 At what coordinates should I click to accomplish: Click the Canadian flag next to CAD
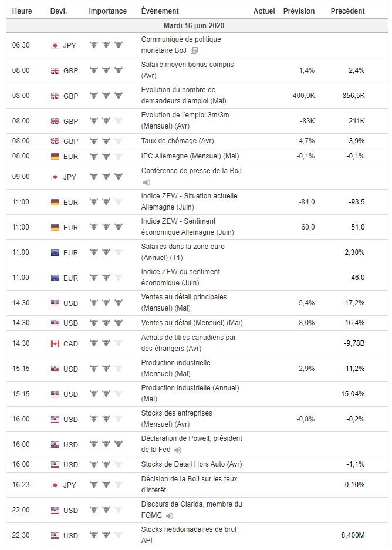tap(55, 343)
